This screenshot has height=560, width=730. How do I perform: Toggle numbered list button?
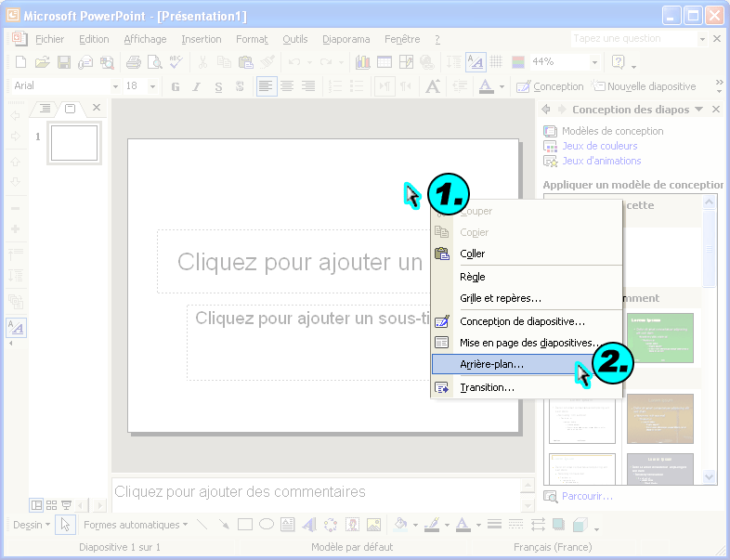click(x=335, y=86)
